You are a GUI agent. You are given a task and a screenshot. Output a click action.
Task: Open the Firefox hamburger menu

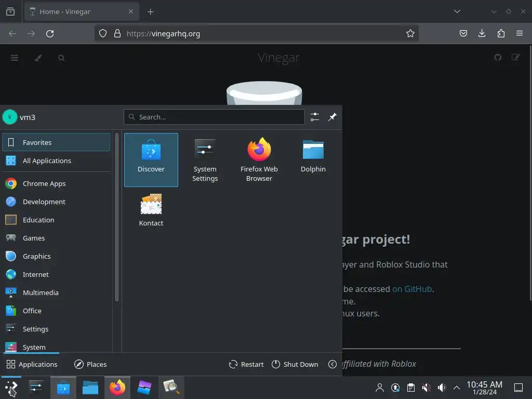pos(520,33)
